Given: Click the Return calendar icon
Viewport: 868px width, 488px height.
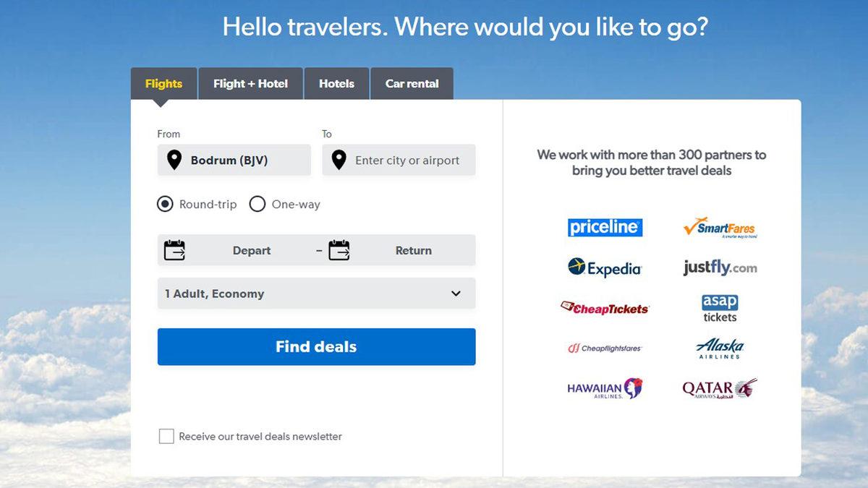Looking at the screenshot, I should 339,249.
